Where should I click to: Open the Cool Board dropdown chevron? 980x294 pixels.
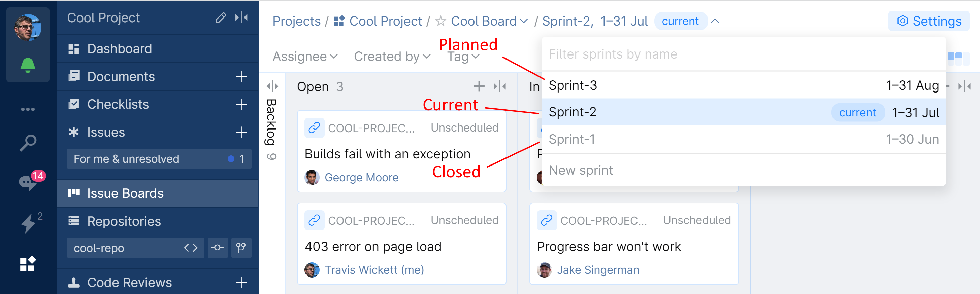[524, 21]
